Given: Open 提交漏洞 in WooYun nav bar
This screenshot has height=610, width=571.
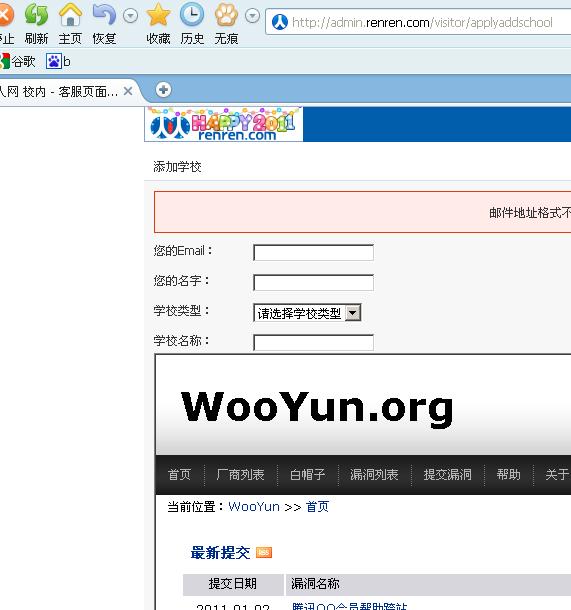Looking at the screenshot, I should pyautogui.click(x=447, y=474).
